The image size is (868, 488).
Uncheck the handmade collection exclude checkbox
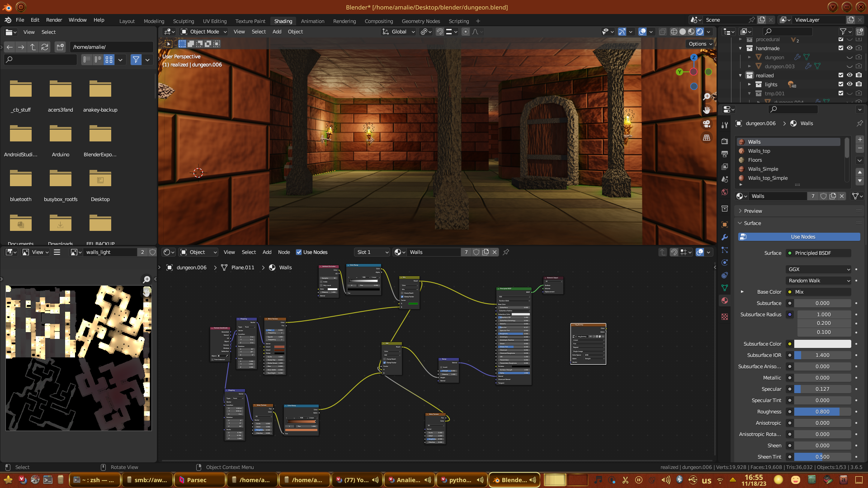pos(841,48)
